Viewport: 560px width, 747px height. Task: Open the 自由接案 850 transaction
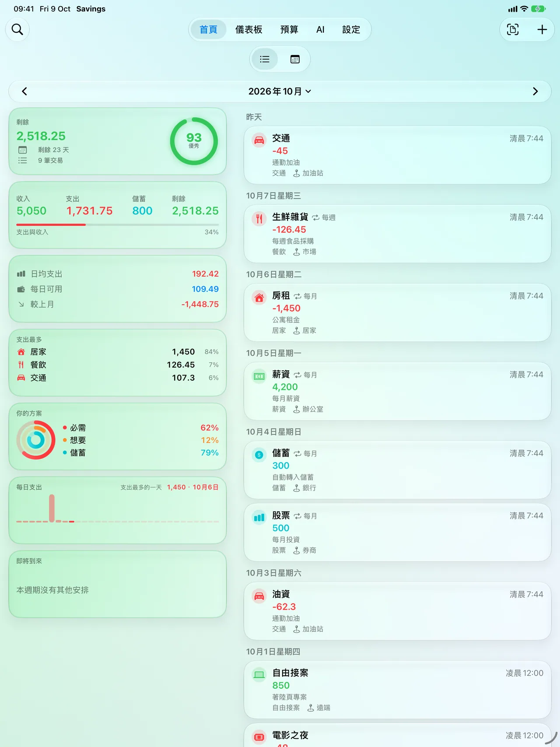pyautogui.click(x=397, y=690)
